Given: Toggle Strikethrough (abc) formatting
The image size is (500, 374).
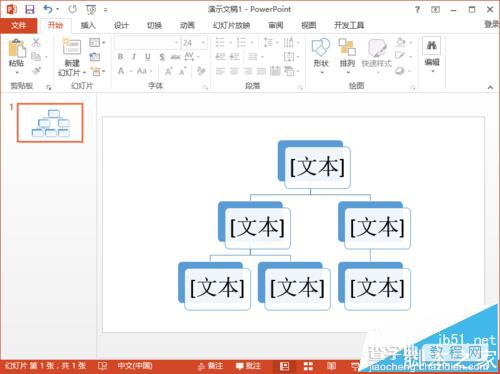Looking at the screenshot, I should (175, 57).
